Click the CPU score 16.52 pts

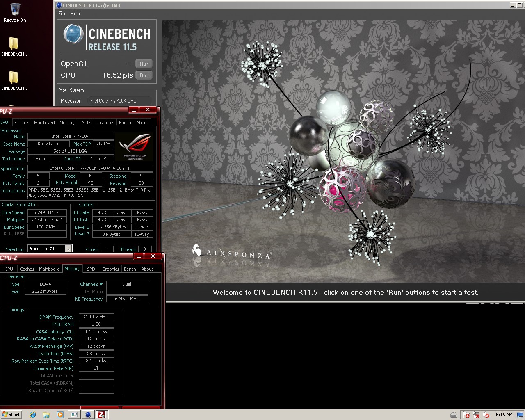click(118, 75)
